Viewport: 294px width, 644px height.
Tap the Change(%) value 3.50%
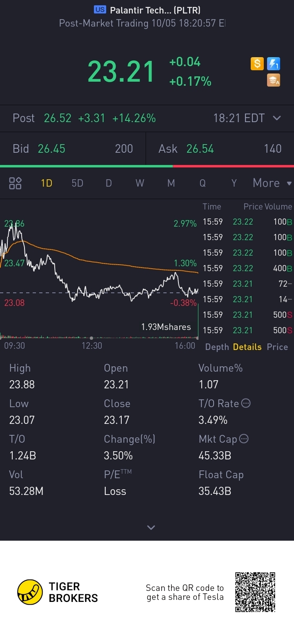point(118,456)
